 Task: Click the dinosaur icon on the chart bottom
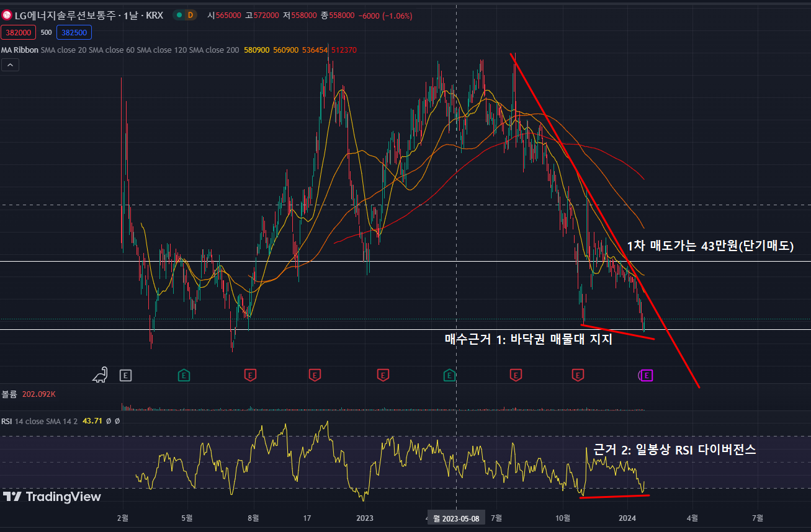(x=100, y=375)
